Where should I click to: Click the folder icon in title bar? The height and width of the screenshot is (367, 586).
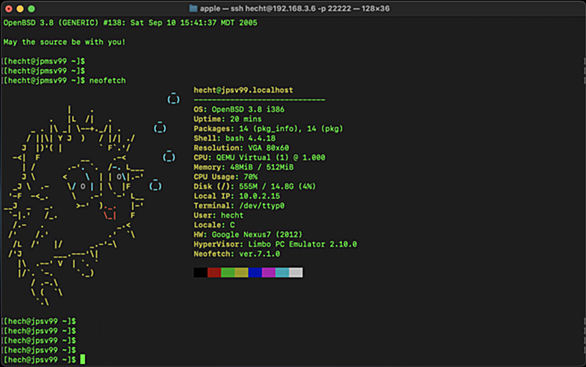(x=193, y=8)
